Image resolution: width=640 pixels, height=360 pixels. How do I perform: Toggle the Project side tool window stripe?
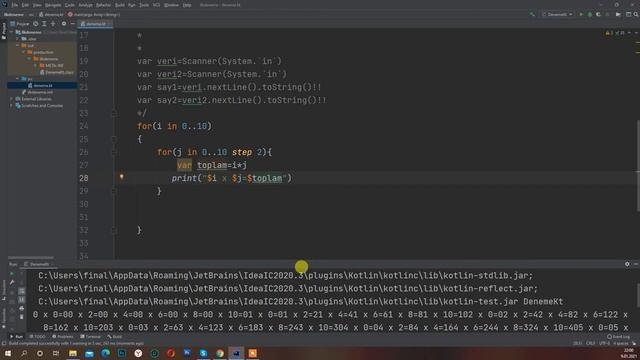[4, 31]
